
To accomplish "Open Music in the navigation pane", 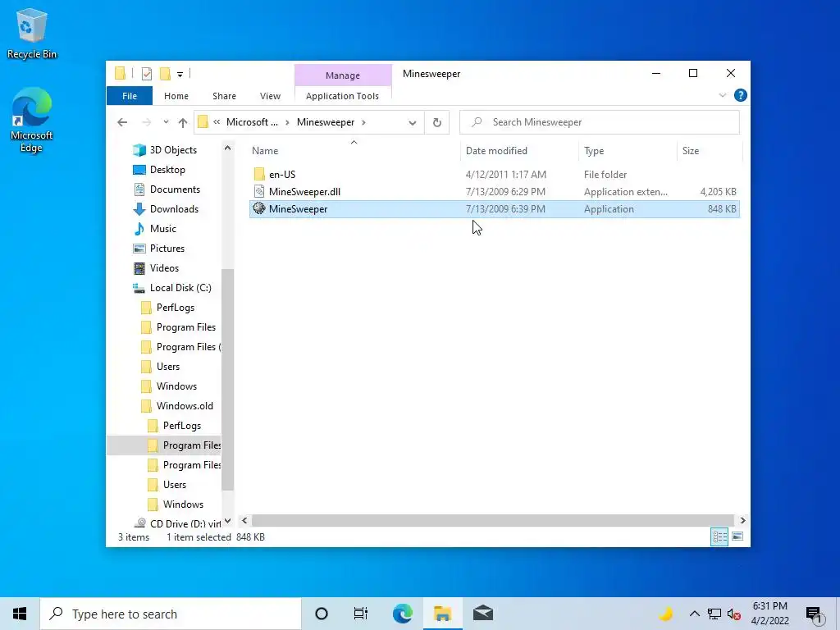I will 155,229.
